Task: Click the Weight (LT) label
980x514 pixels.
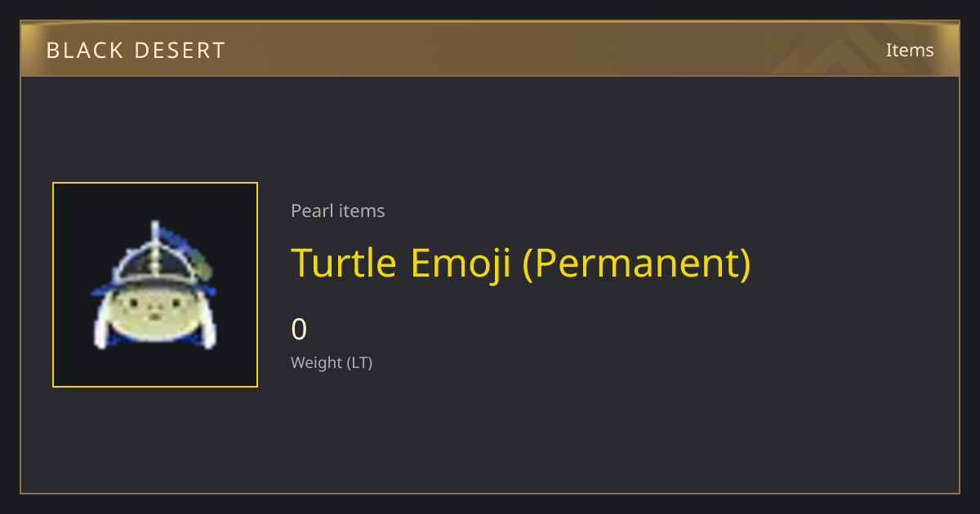Action: click(332, 362)
